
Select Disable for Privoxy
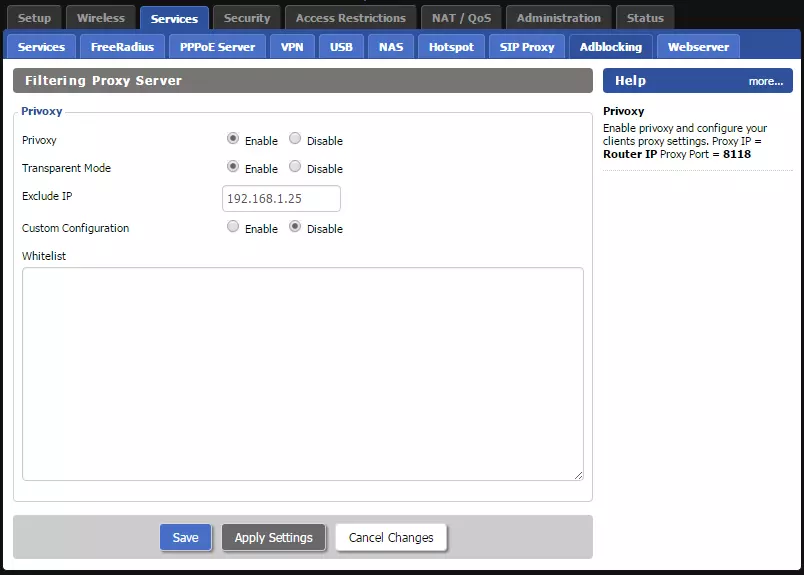tap(295, 139)
